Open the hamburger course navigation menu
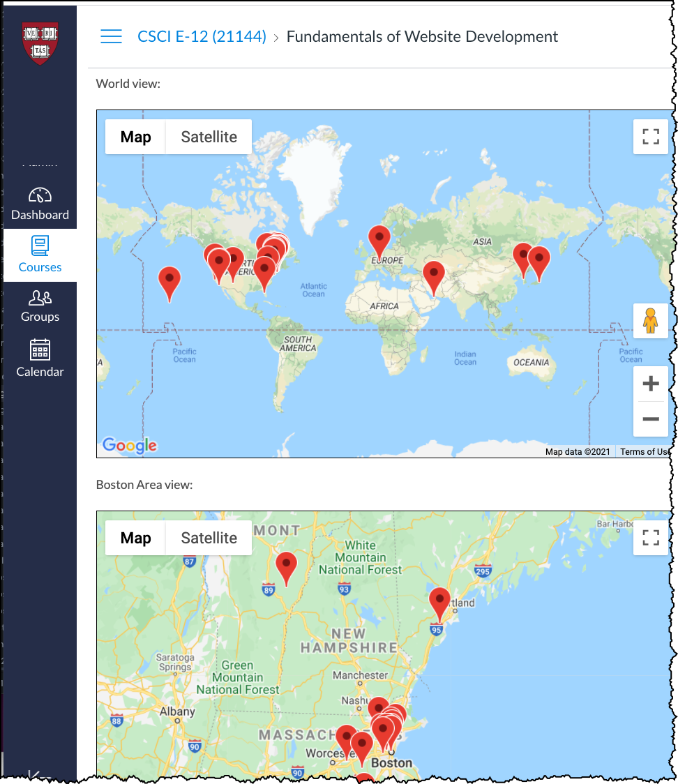 (111, 36)
